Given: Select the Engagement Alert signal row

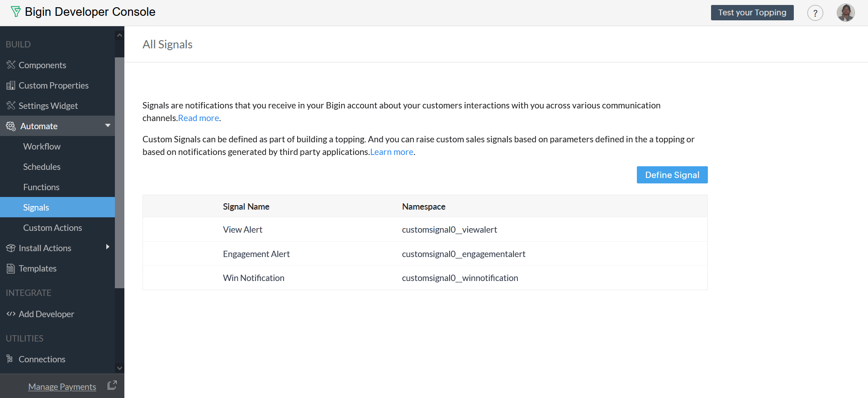Looking at the screenshot, I should click(256, 254).
